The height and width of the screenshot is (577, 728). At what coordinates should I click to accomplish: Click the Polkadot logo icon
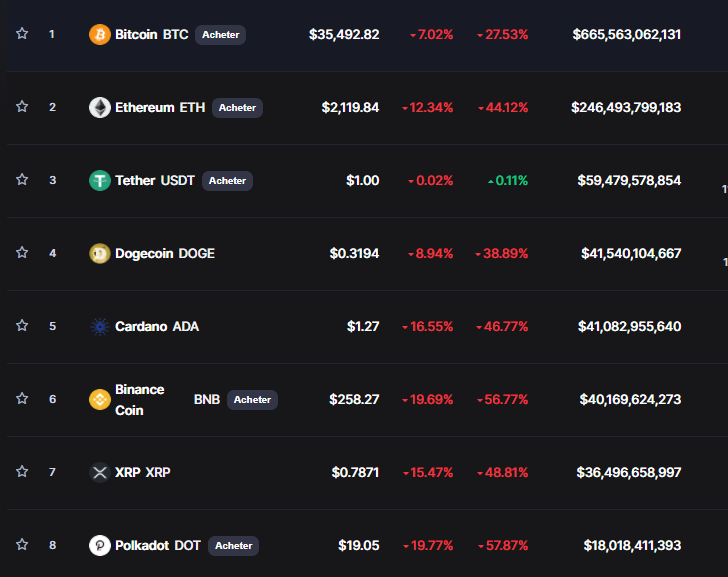click(99, 545)
